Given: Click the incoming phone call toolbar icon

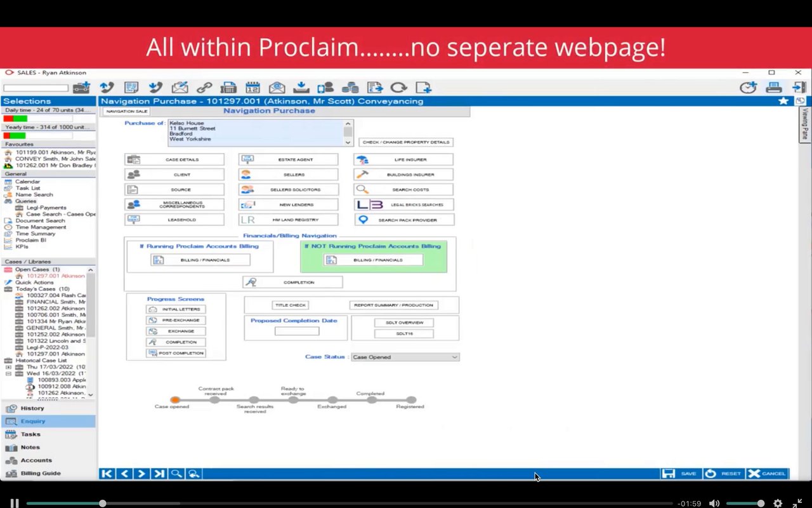Looking at the screenshot, I should 155,88.
